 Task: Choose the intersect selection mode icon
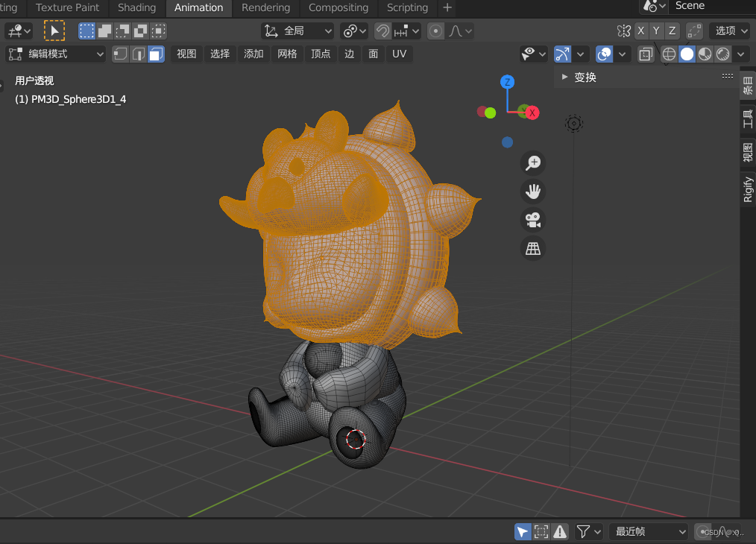158,31
